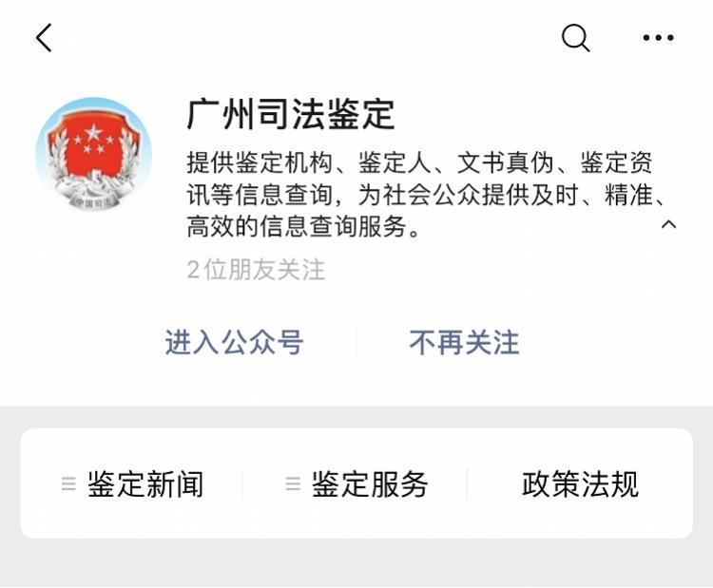Image resolution: width=713 pixels, height=588 pixels.
Task: Expand submenu via list icon beside 鉴定新闻
Action: [68, 484]
